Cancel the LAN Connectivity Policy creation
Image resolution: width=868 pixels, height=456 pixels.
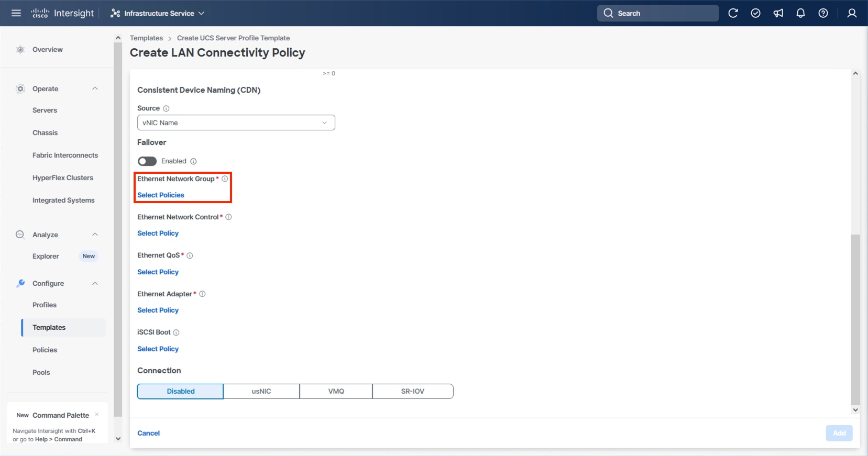pos(148,433)
